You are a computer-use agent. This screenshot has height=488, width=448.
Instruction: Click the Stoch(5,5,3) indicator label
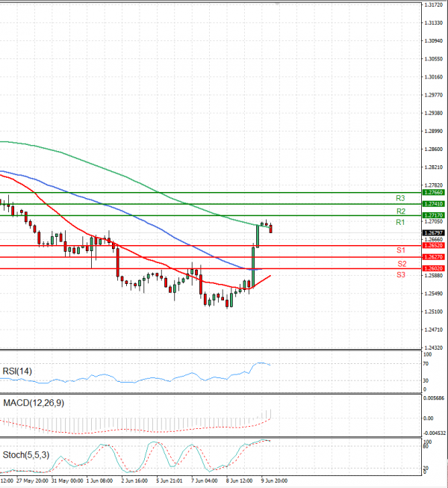pos(26,455)
